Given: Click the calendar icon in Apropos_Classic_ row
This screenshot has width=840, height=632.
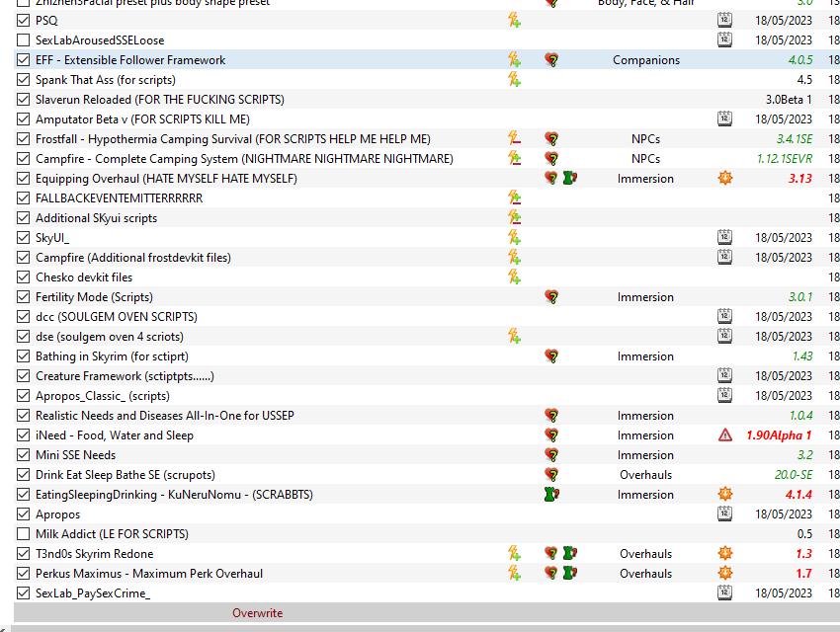Looking at the screenshot, I should (724, 395).
